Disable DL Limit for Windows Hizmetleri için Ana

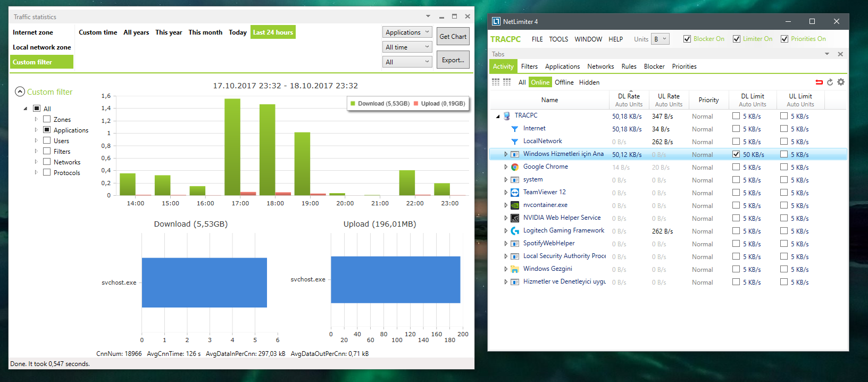click(x=736, y=154)
